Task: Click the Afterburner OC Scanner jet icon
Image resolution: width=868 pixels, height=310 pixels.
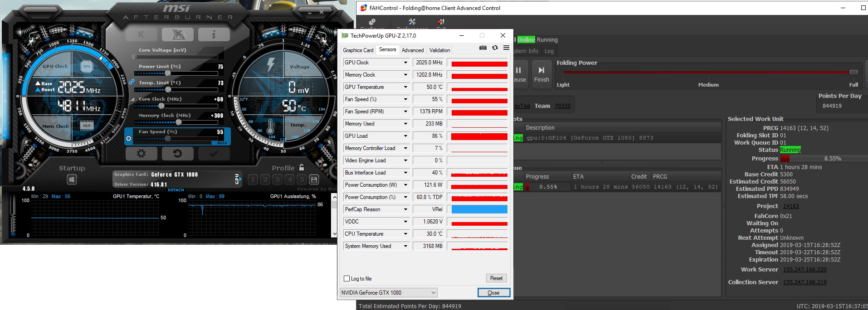Action: point(177,34)
